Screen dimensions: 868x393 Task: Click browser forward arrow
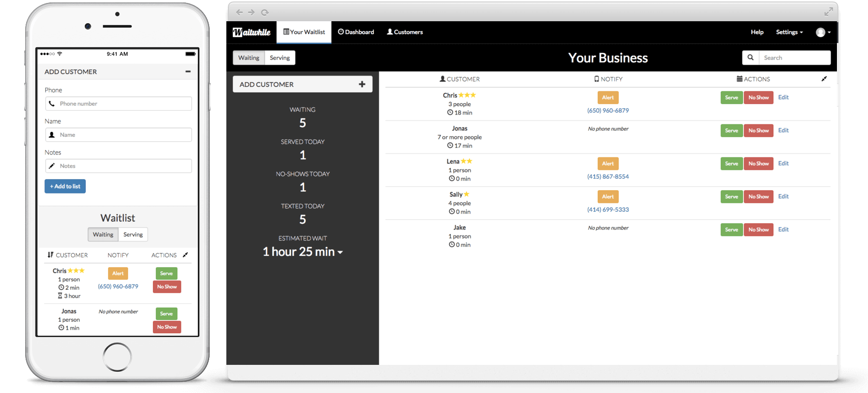click(x=252, y=12)
